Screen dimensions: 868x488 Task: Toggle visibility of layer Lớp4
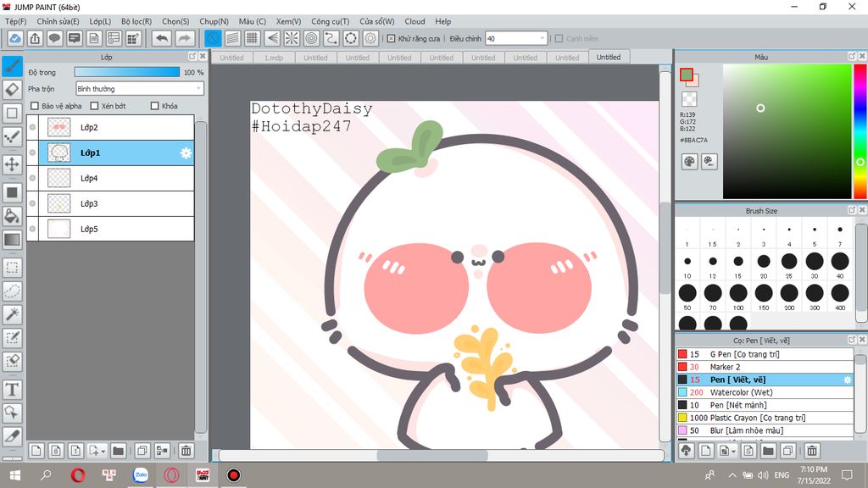click(x=33, y=178)
